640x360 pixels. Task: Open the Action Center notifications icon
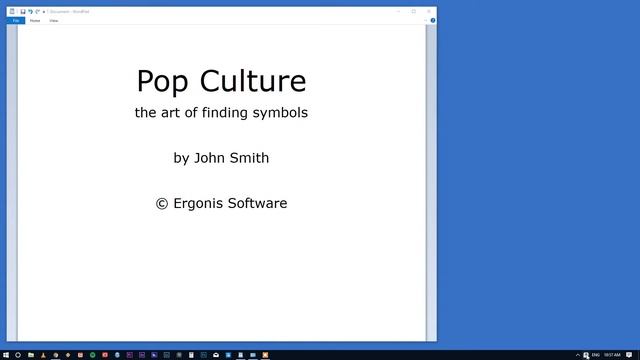coord(629,355)
